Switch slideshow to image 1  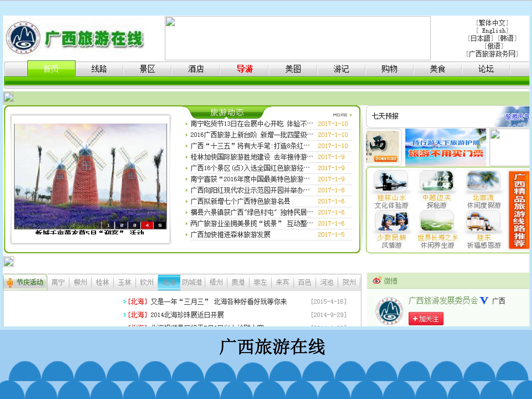tap(108, 225)
